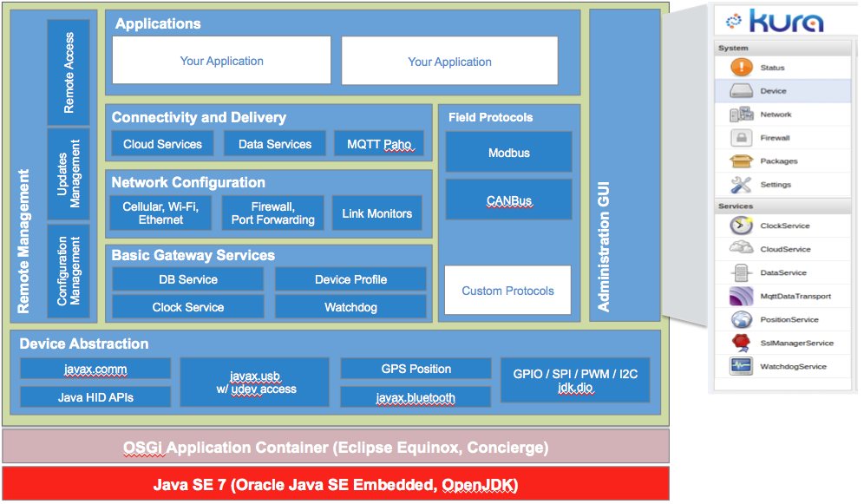Open the Network computers icon
The width and height of the screenshot is (864, 504).
pyautogui.click(x=742, y=115)
